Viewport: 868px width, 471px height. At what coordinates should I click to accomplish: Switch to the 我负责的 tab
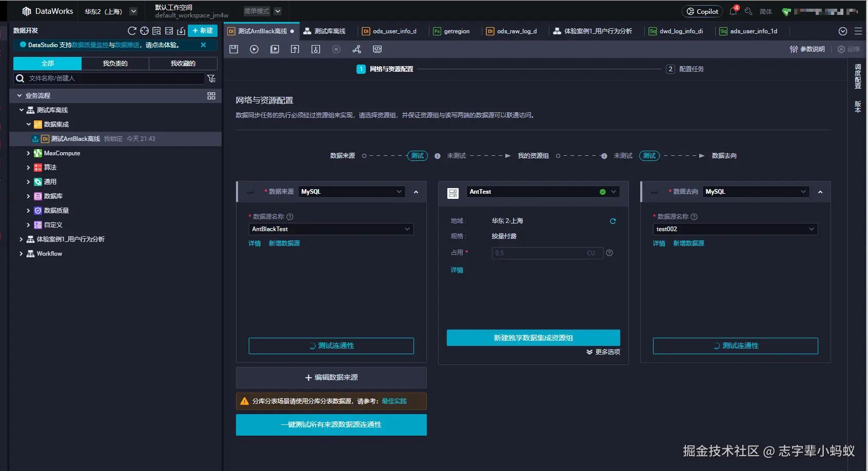click(x=115, y=64)
